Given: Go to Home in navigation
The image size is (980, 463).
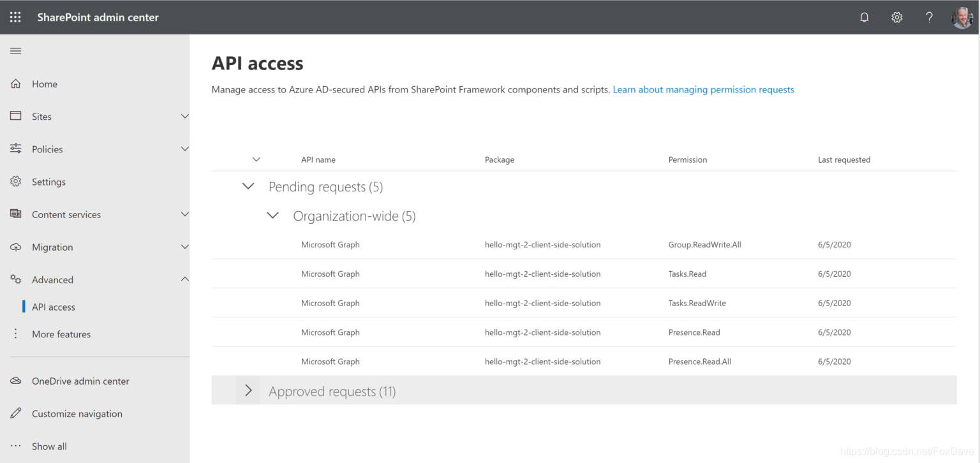Looking at the screenshot, I should [x=45, y=84].
